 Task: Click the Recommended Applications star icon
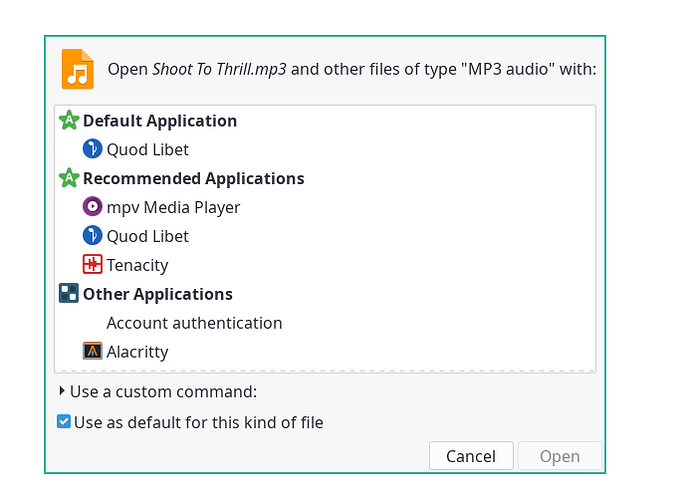pos(69,178)
